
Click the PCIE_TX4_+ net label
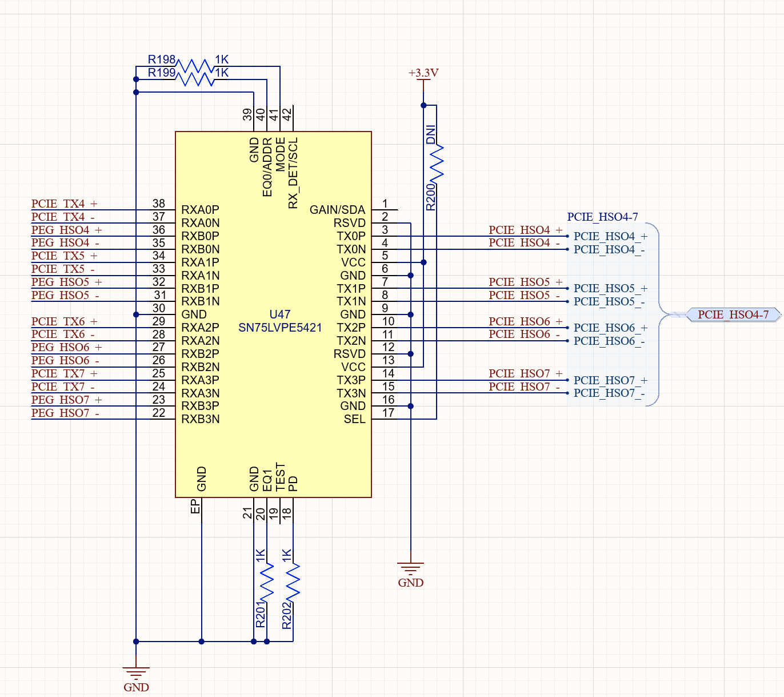(65, 204)
